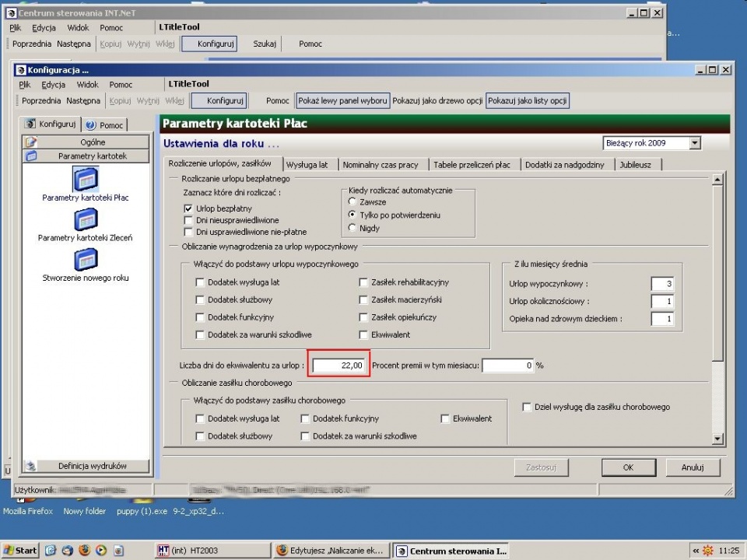Click Następna in Konfiguracja toolbar

click(x=83, y=100)
